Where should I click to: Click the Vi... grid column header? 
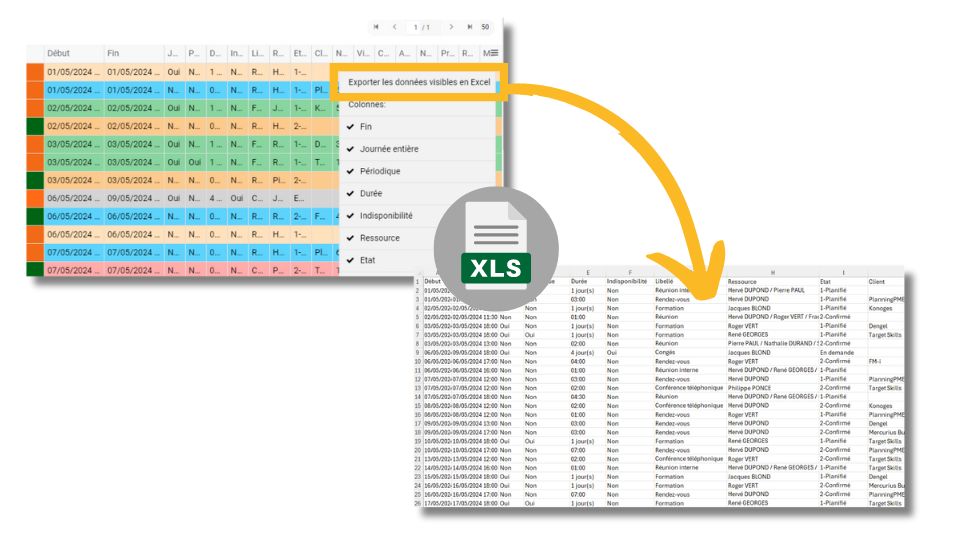click(362, 53)
